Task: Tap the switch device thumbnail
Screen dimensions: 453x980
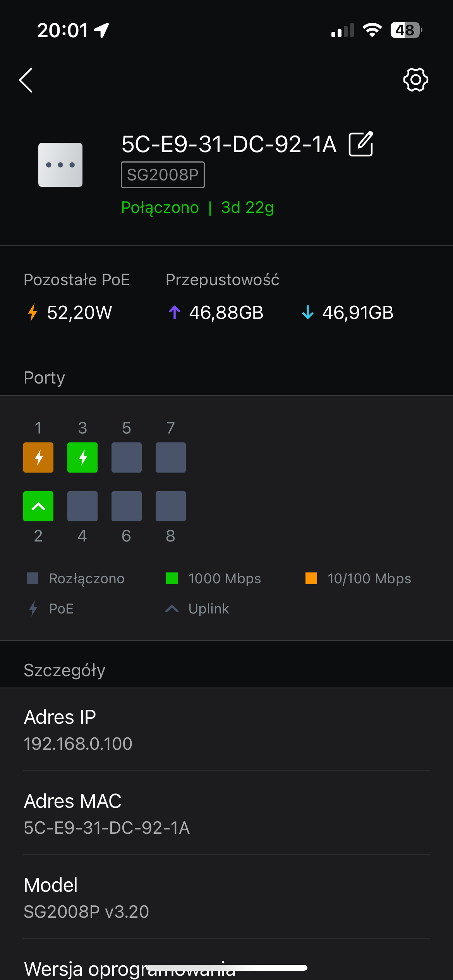Action: [60, 165]
